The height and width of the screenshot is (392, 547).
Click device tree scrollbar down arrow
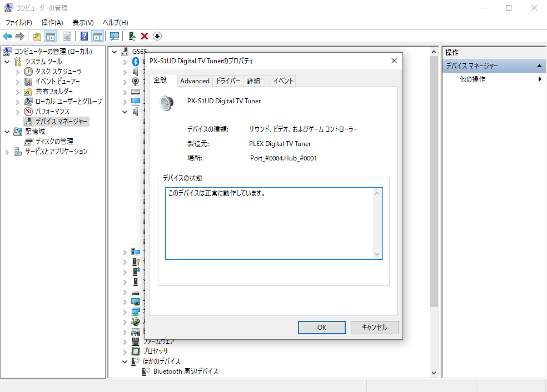click(x=434, y=373)
